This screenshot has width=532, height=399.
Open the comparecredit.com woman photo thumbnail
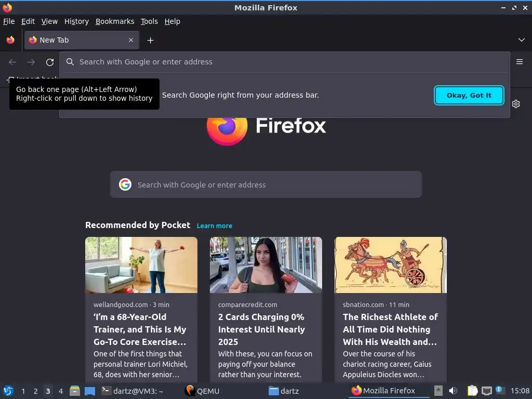[x=265, y=265]
